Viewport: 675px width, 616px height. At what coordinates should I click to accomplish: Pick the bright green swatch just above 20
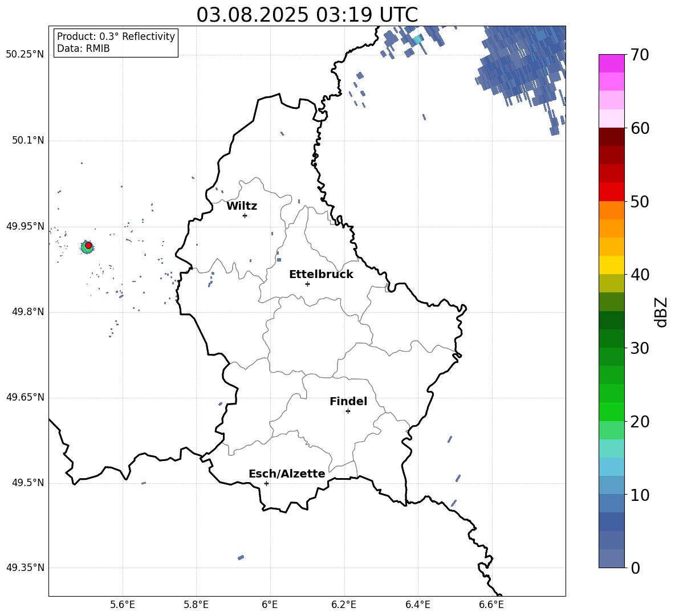(x=612, y=411)
